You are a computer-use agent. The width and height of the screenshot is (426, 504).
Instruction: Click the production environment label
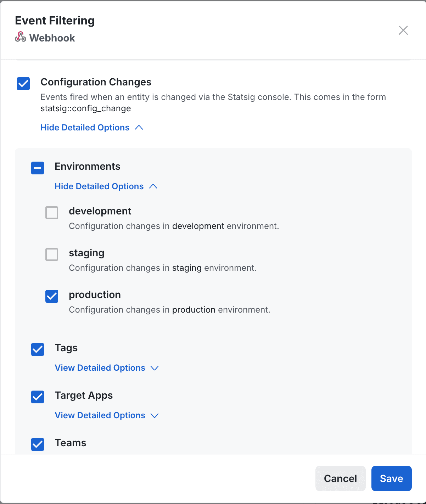coord(95,295)
